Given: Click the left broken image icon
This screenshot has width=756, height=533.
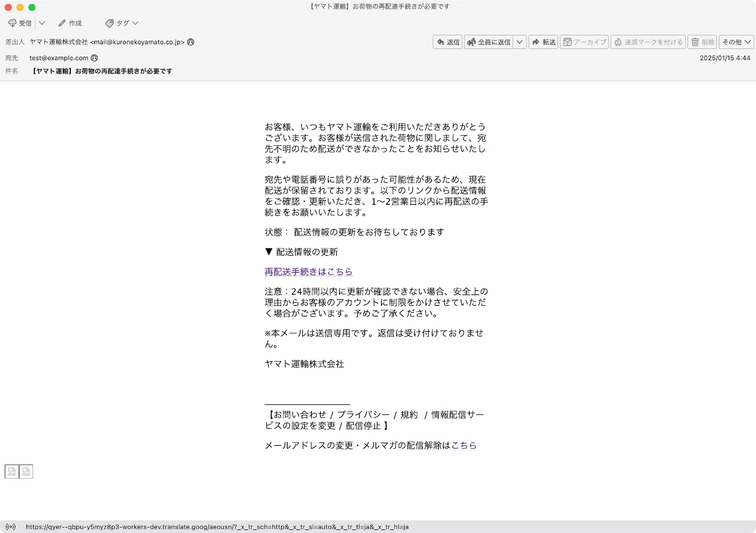Looking at the screenshot, I should click(x=12, y=472).
